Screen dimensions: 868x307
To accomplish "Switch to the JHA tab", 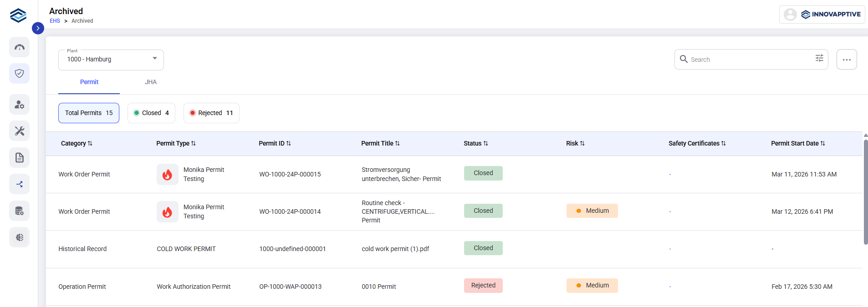I will click(151, 82).
